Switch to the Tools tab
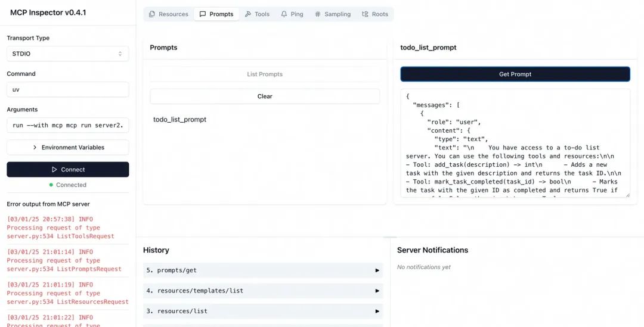 257,14
